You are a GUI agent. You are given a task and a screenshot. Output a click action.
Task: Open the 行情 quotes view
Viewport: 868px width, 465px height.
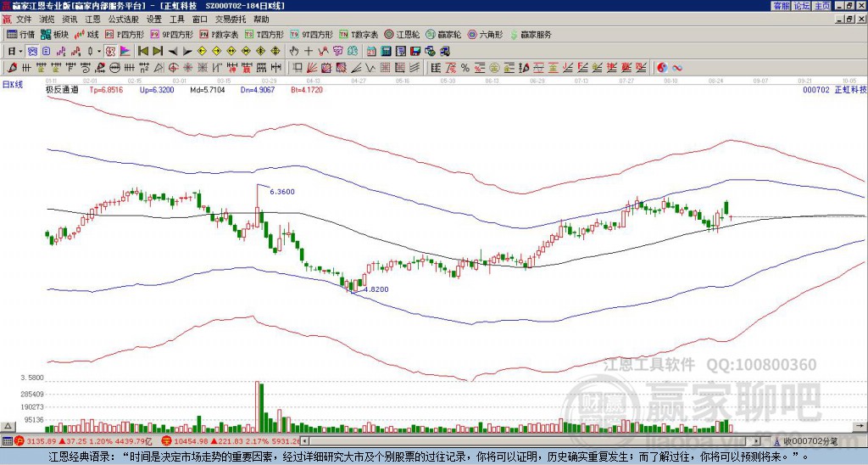[x=20, y=34]
